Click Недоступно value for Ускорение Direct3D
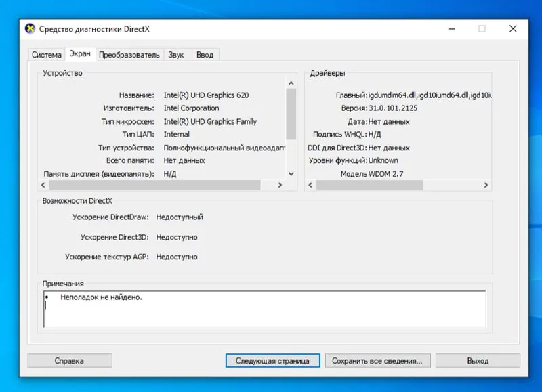Viewport: 542px width, 392px height. pos(177,237)
